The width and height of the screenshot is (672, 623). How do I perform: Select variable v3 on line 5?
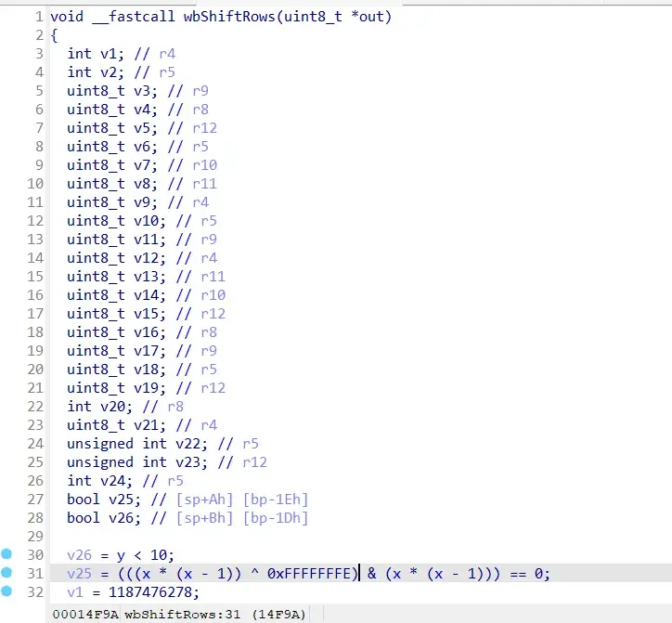[142, 91]
